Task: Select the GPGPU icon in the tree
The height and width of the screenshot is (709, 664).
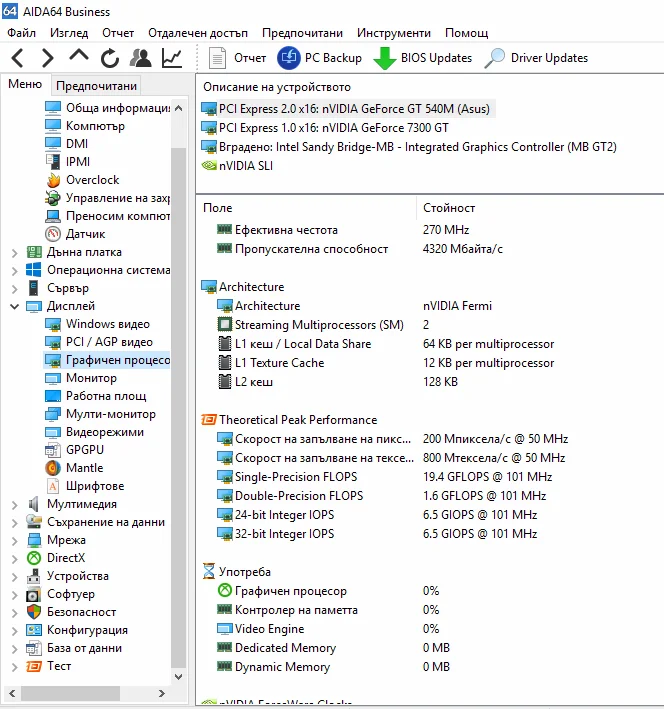Action: click(53, 450)
